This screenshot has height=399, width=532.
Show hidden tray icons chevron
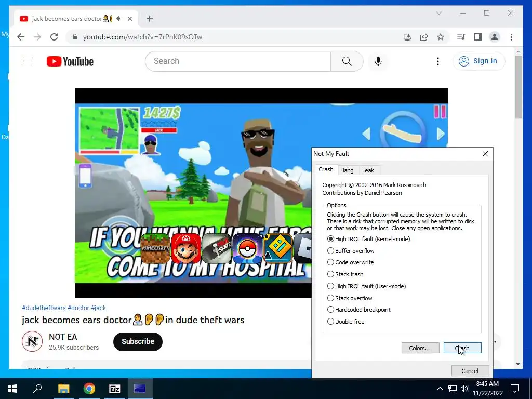[440, 389]
